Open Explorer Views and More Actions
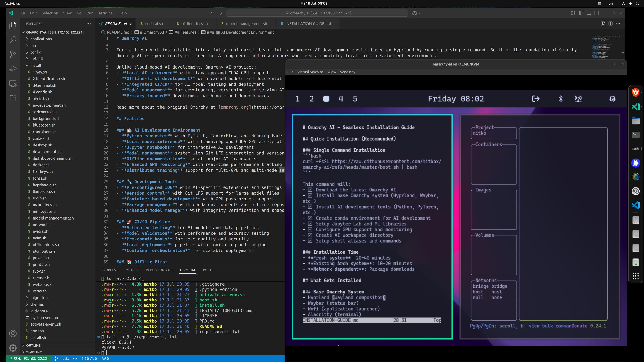This screenshot has height=362, width=644. (88, 23)
